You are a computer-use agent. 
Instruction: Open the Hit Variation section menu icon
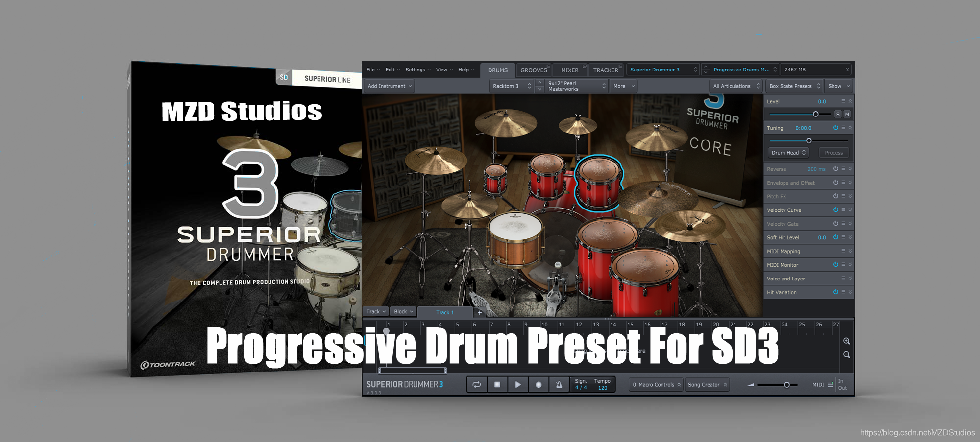843,292
